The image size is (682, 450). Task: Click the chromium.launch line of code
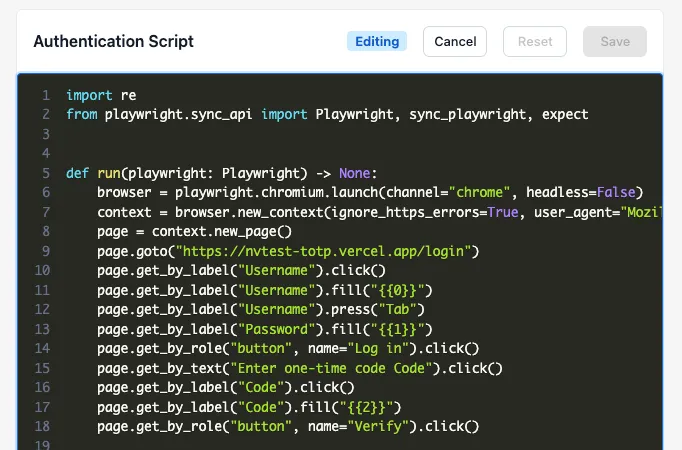370,192
